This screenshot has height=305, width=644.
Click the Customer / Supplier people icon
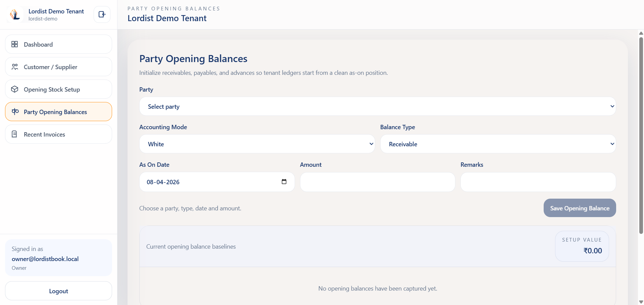tap(15, 67)
